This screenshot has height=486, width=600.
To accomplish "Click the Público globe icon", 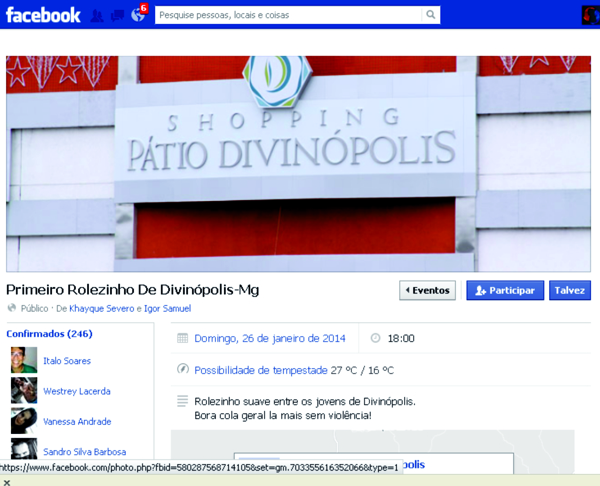I will [12, 308].
